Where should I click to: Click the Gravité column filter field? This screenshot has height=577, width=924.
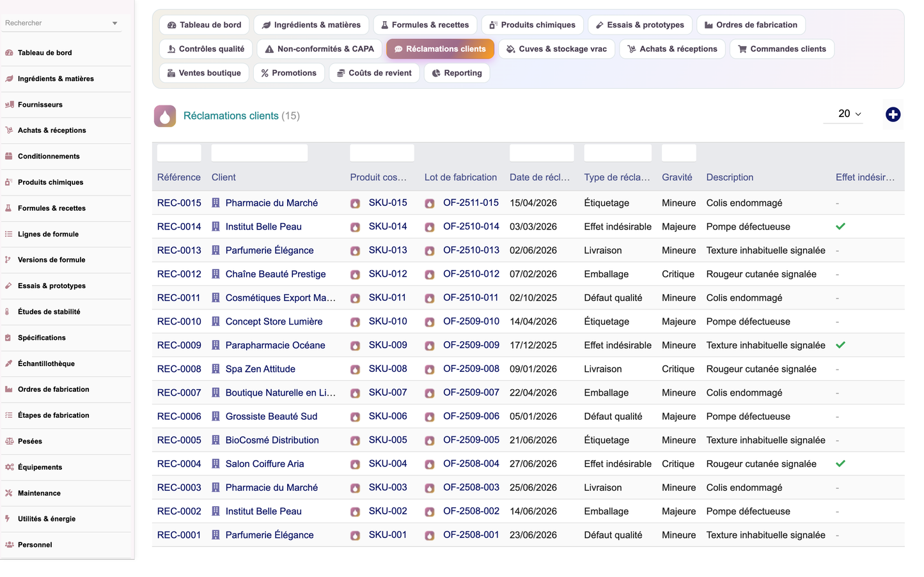point(678,153)
